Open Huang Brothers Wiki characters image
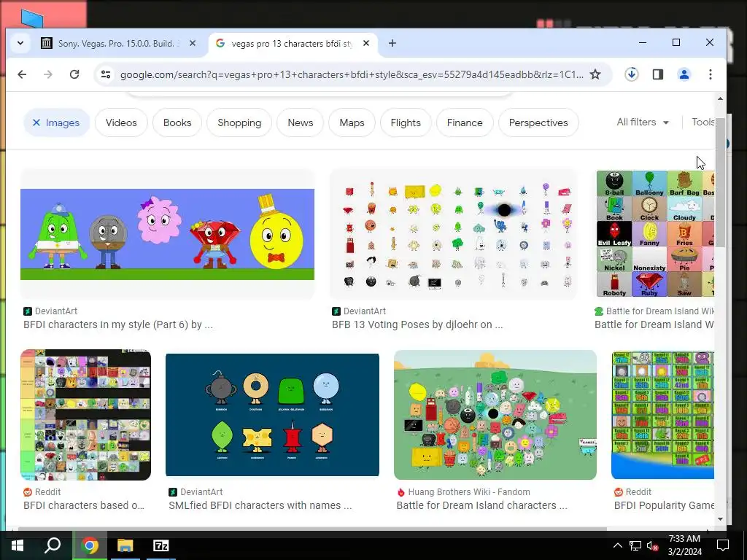This screenshot has width=747, height=560. (495, 415)
